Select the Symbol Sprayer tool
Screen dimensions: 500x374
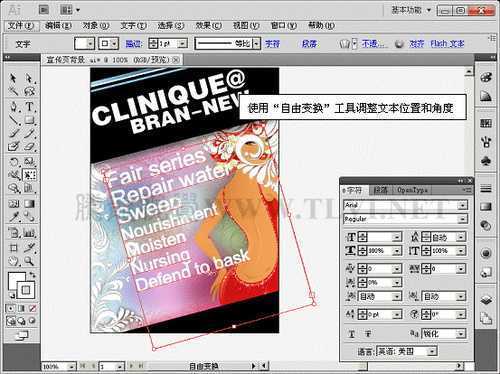pyautogui.click(x=13, y=188)
